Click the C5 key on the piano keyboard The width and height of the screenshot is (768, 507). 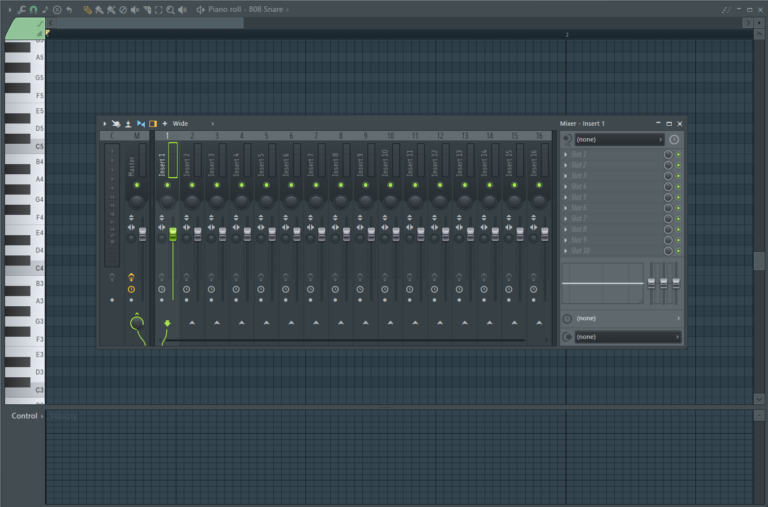[x=24, y=146]
